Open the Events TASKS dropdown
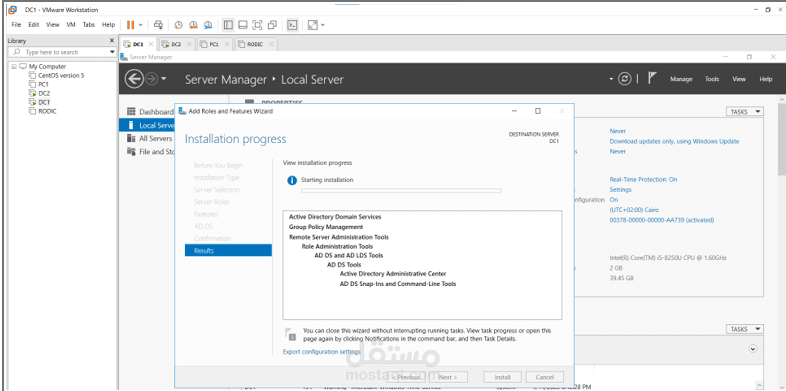Screen dimensions: 786x391 tap(745, 329)
